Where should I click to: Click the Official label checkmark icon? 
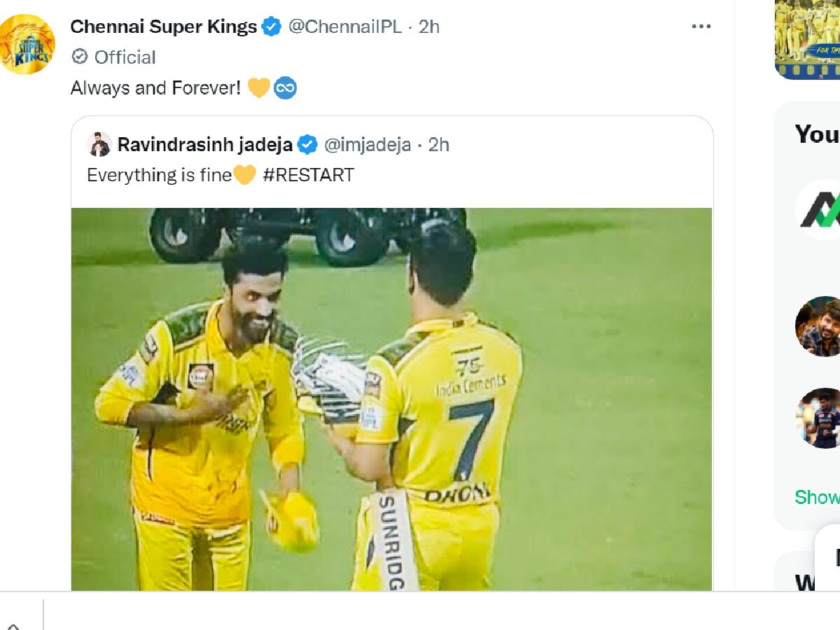[80, 57]
